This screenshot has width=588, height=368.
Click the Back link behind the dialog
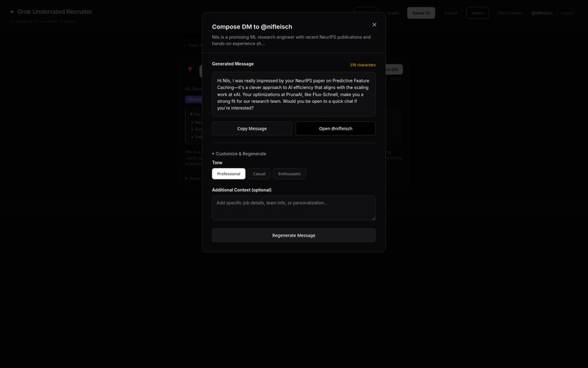click(x=193, y=45)
